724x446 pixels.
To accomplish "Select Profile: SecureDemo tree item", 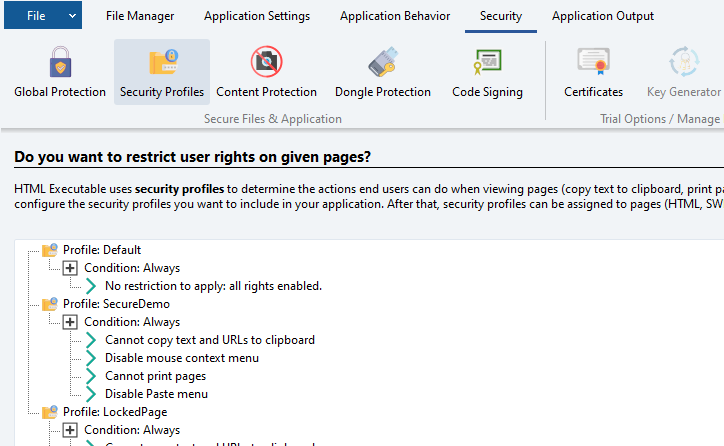I will click(116, 304).
